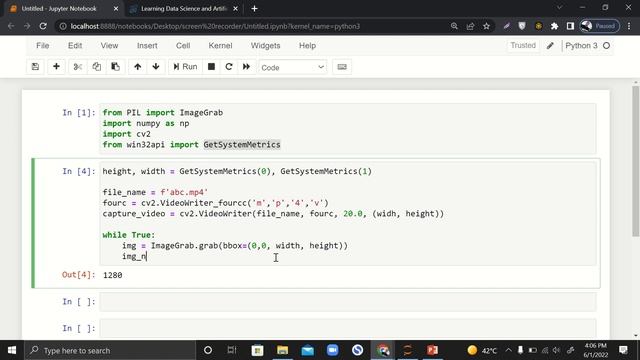
Task: Open the Insert menu
Action: 147,46
